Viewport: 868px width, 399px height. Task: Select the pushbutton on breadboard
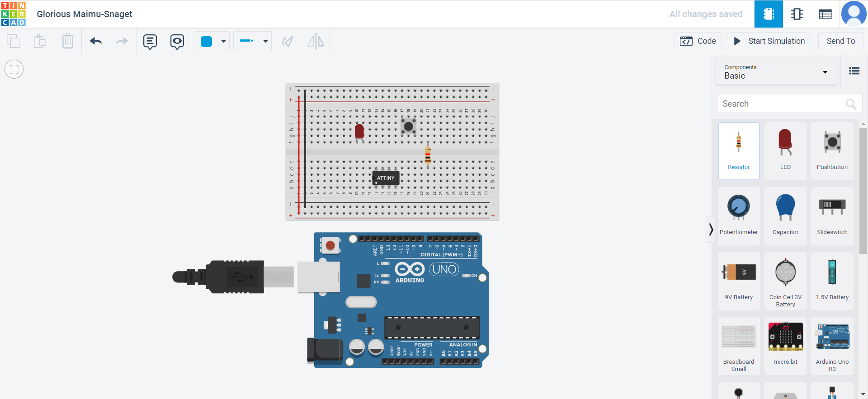pyautogui.click(x=409, y=126)
